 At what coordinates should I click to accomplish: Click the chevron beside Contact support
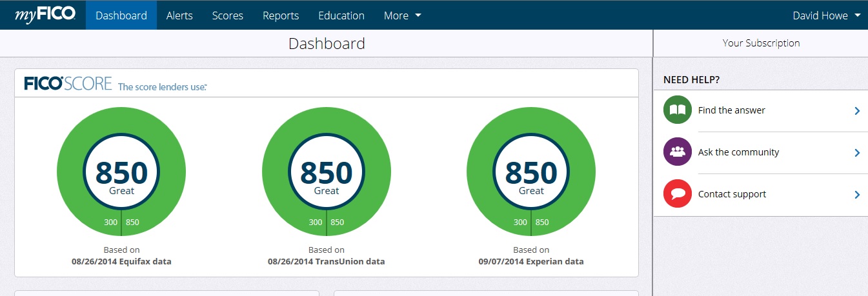click(857, 195)
